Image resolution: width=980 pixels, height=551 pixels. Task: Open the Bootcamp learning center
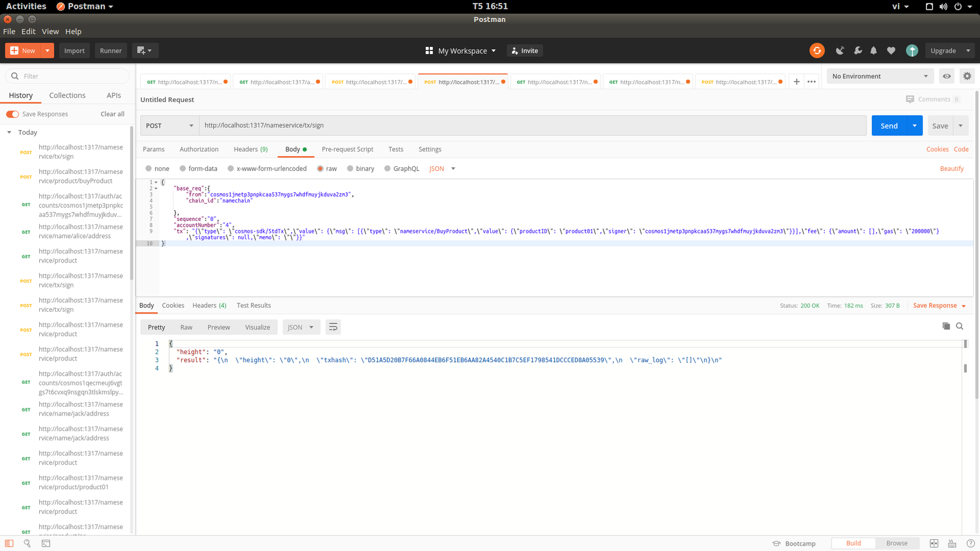pos(794,543)
